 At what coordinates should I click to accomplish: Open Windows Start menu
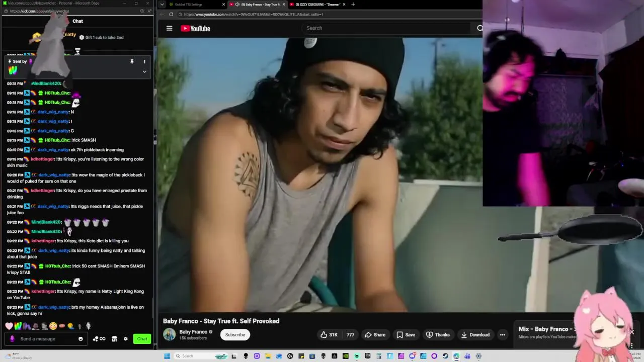(x=167, y=356)
